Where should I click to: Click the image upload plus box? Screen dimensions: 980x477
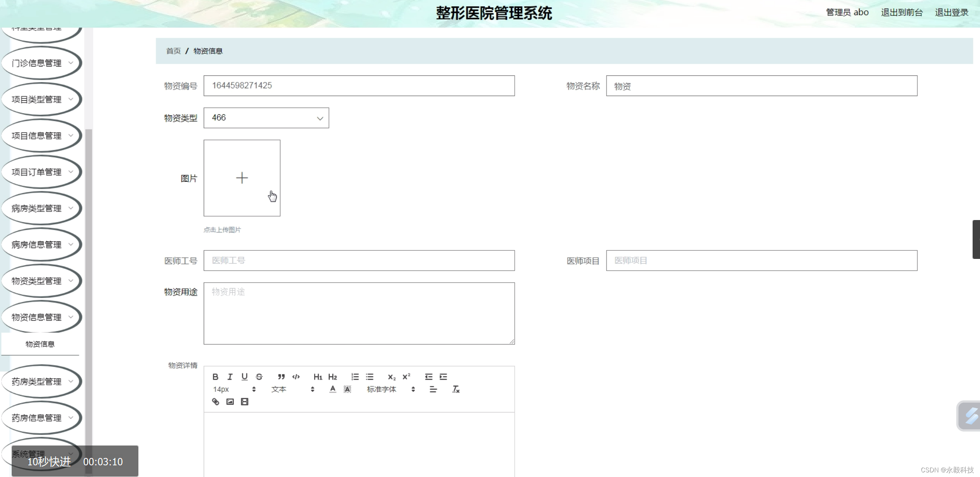click(242, 178)
